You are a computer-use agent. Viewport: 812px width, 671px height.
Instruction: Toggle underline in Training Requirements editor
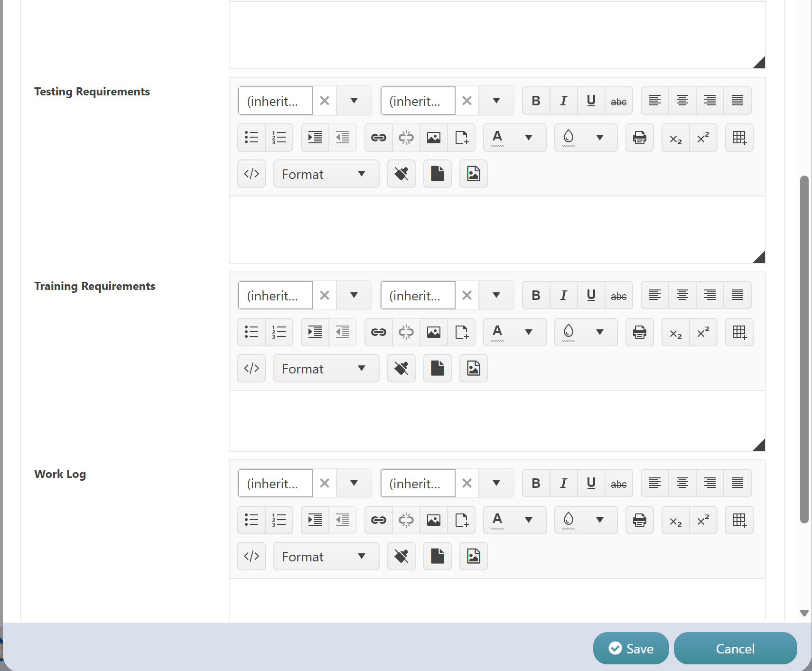pos(591,295)
